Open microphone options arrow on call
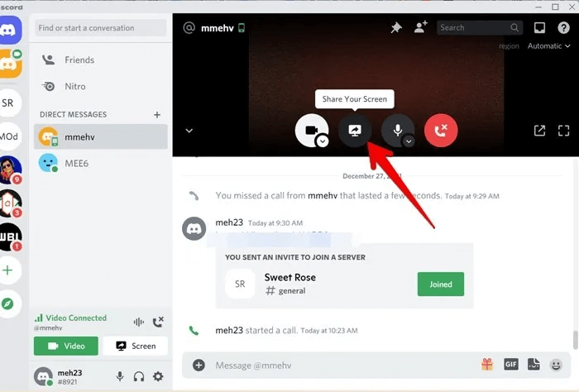579x392 pixels. 409,141
